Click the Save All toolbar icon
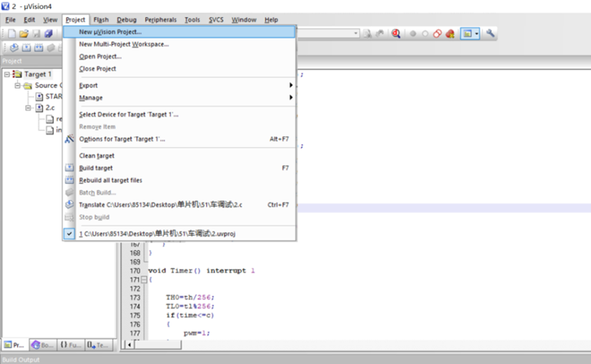The width and height of the screenshot is (591, 364). coord(48,34)
